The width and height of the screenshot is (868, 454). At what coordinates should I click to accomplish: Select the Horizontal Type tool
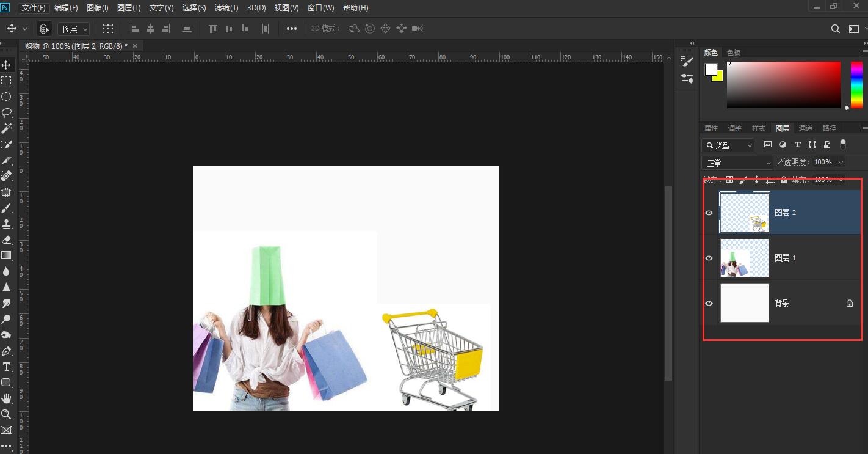coord(7,367)
